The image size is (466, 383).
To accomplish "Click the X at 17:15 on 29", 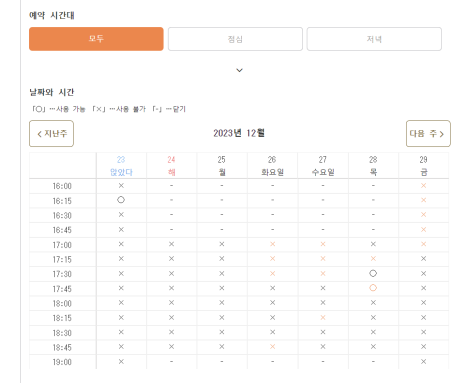I will coord(423,259).
